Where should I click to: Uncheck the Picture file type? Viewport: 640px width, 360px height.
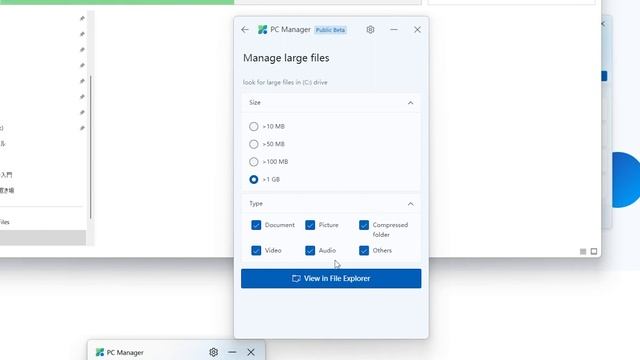310,225
